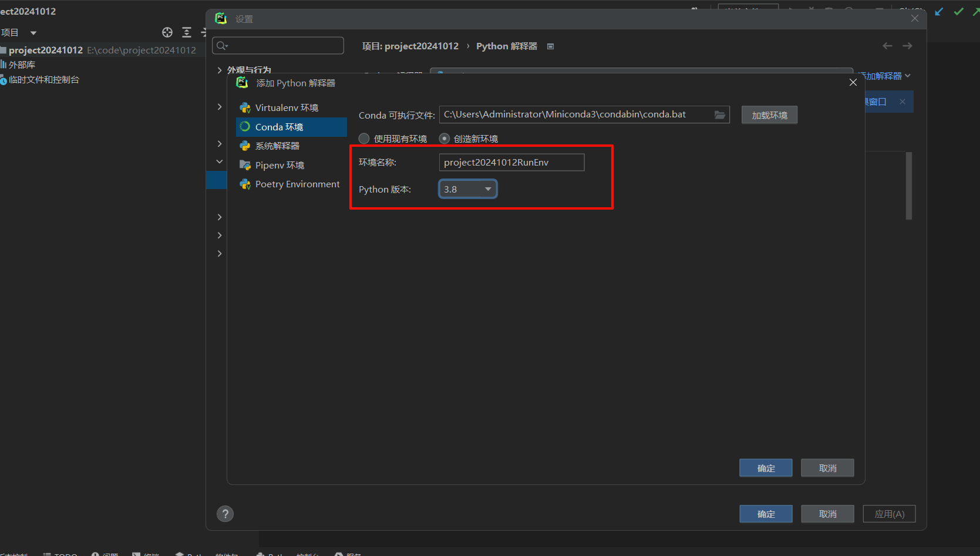
Task: Click the 项目: project20241012 breadcrumb
Action: point(410,46)
